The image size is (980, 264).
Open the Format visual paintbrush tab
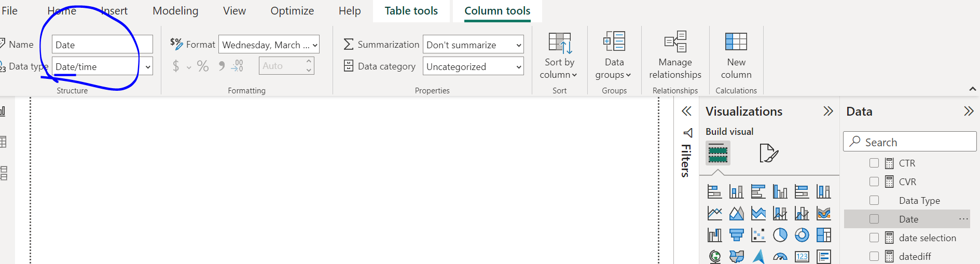[x=768, y=153]
